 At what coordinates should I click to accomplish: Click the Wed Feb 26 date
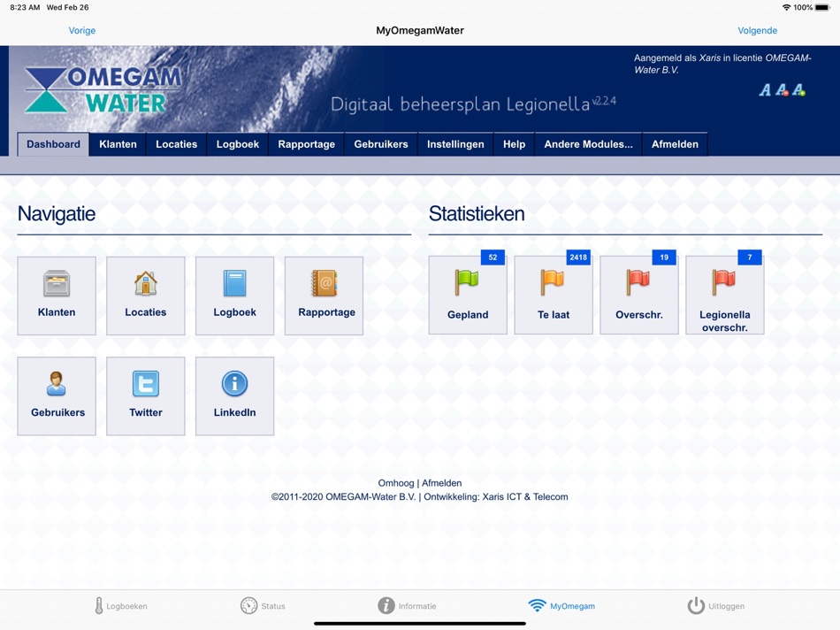click(67, 7)
